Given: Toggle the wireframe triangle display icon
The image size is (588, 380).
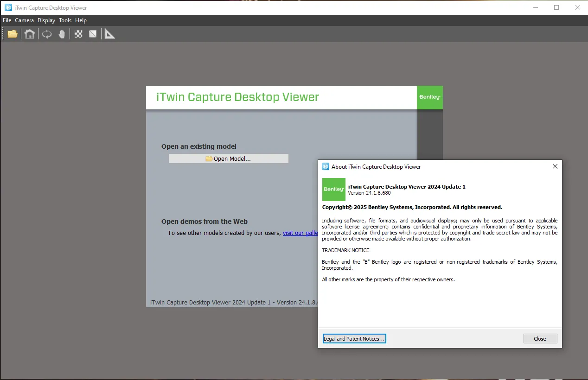Looking at the screenshot, I should point(93,34).
